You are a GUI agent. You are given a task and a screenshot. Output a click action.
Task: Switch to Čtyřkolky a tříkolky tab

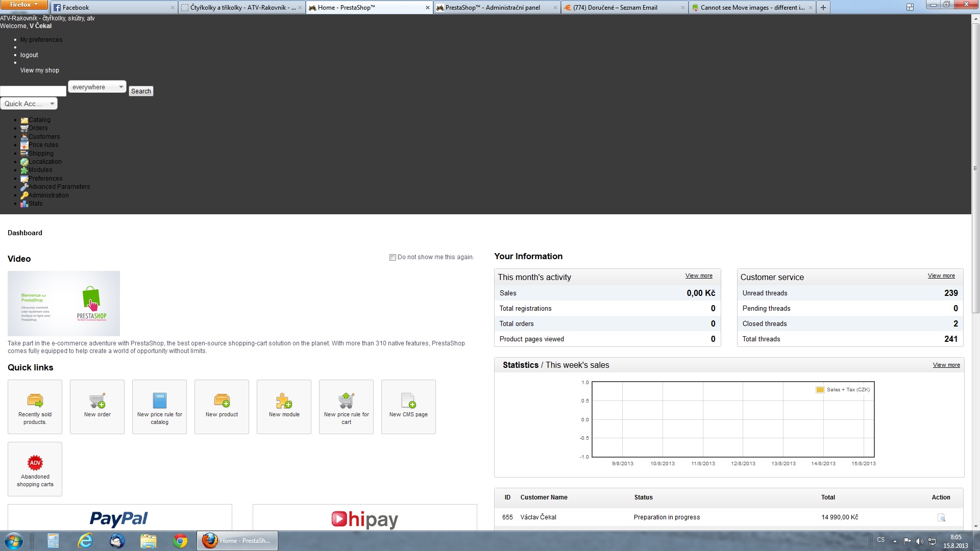[242, 8]
